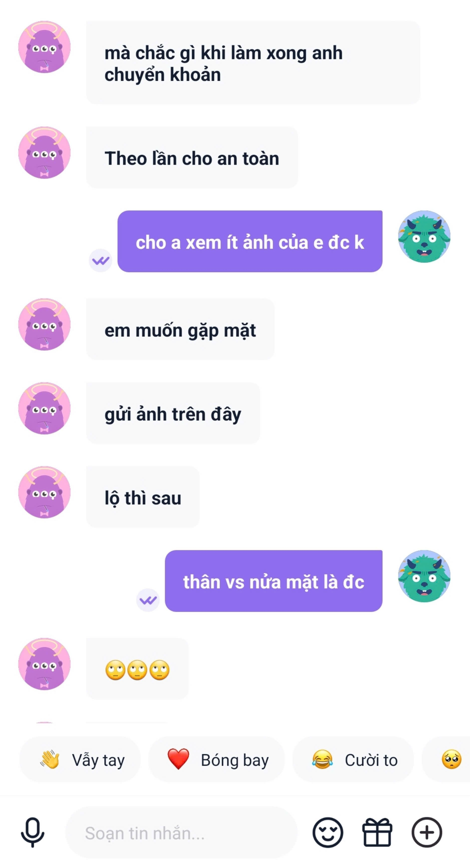Viewport: 470px width, 868px height.
Task: Select the 'gửi ảnh trên đây' message bubble
Action: tap(173, 413)
